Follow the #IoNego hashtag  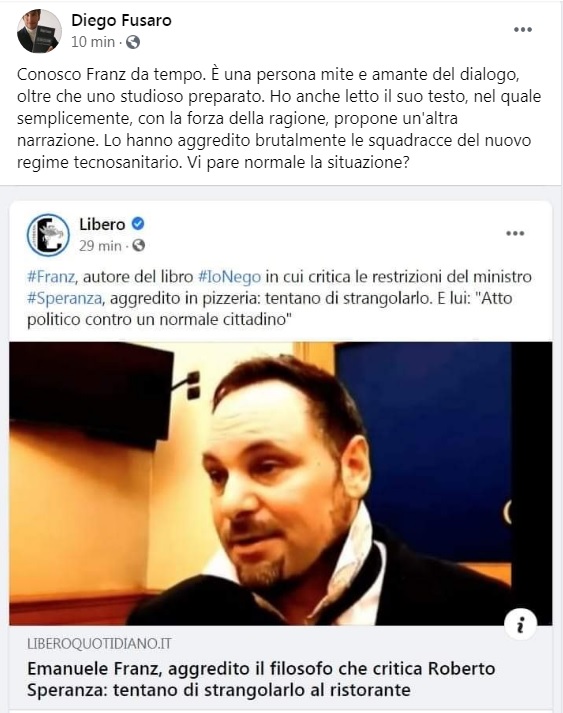pos(230,276)
